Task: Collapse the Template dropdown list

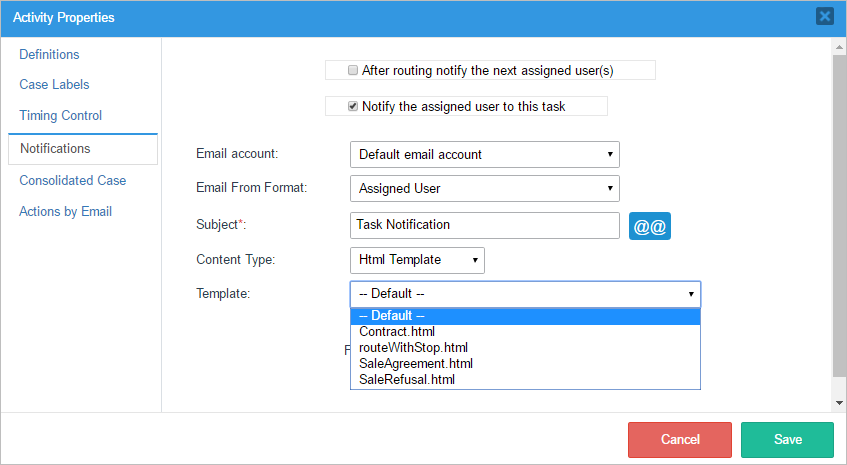Action: [525, 294]
